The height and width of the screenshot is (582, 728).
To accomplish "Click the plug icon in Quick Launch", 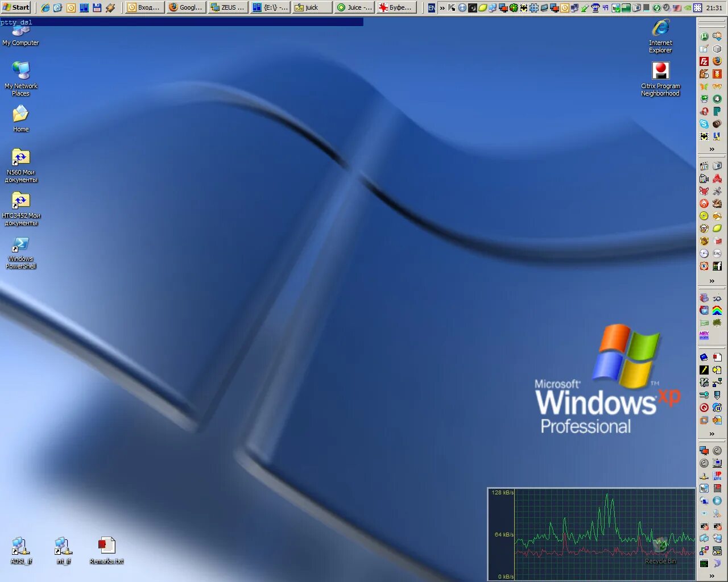I will (110, 7).
